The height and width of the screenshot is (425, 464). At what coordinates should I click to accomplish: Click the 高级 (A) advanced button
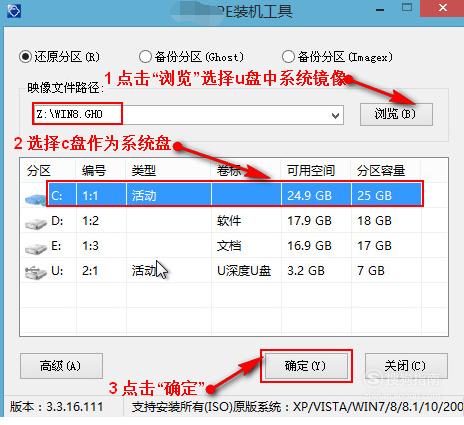[x=61, y=366]
